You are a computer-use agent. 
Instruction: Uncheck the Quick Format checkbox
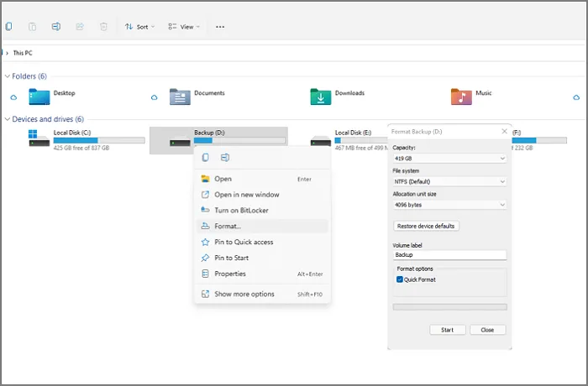399,279
